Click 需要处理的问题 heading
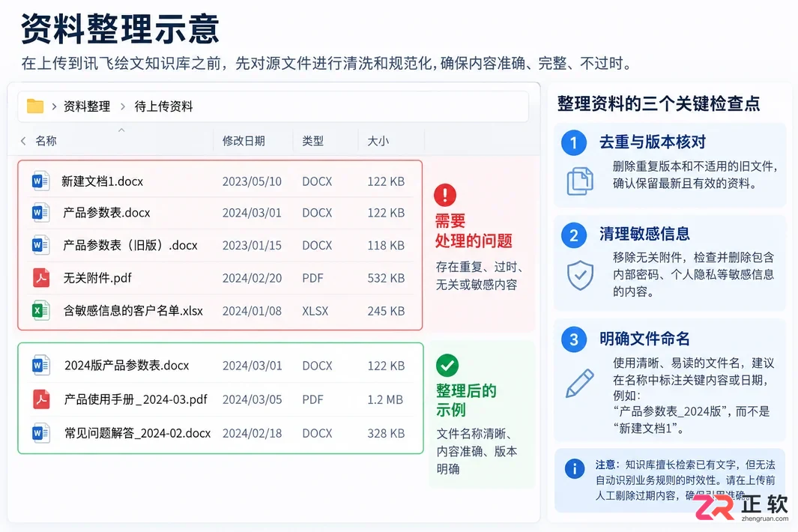This screenshot has width=798, height=532. [474, 231]
